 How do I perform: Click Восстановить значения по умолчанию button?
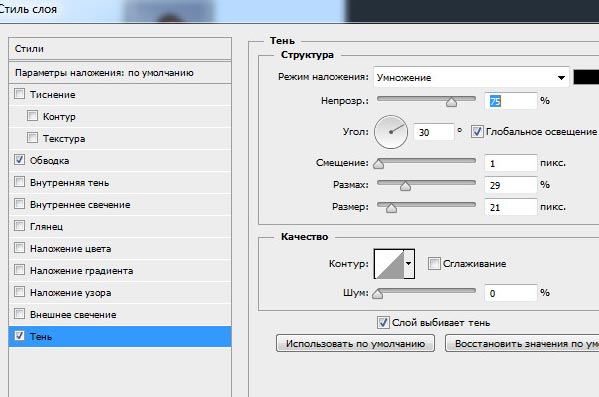point(522,344)
